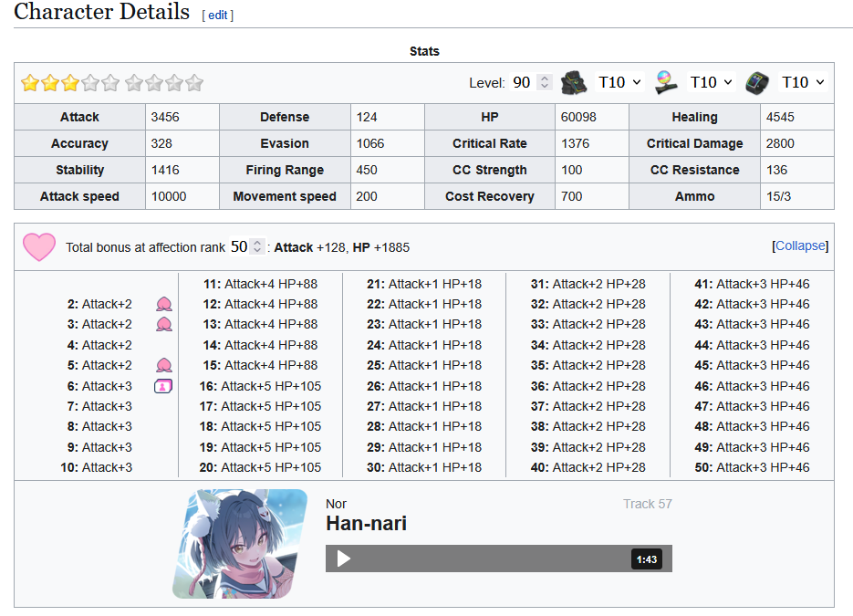Viewport: 853px width, 616px height.
Task: Click the Attack speed value 10000
Action: 169,196
